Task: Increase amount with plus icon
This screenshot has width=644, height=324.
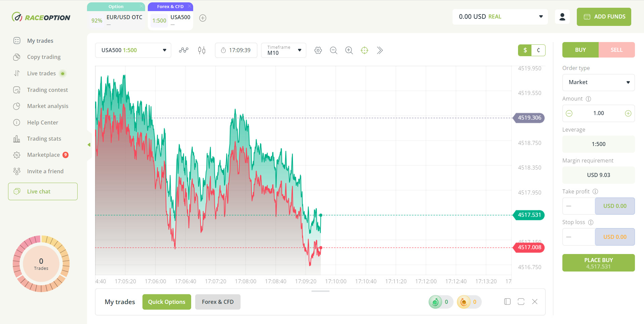Action: tap(628, 113)
